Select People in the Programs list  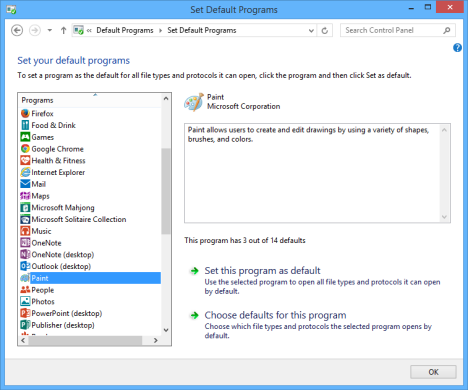(x=42, y=290)
